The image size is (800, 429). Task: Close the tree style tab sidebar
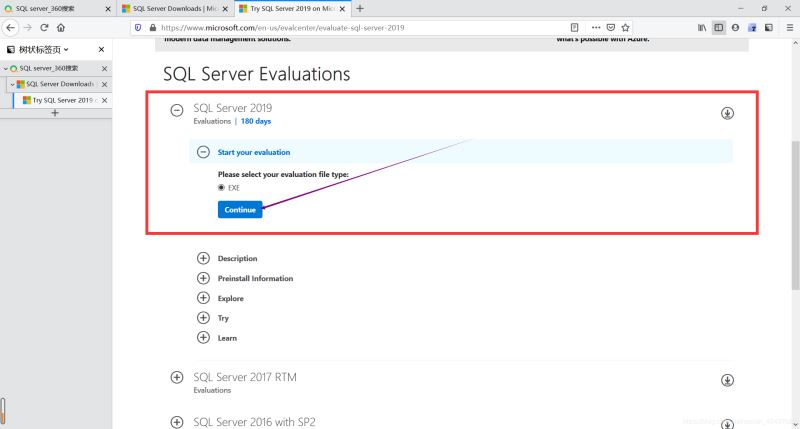tap(101, 49)
